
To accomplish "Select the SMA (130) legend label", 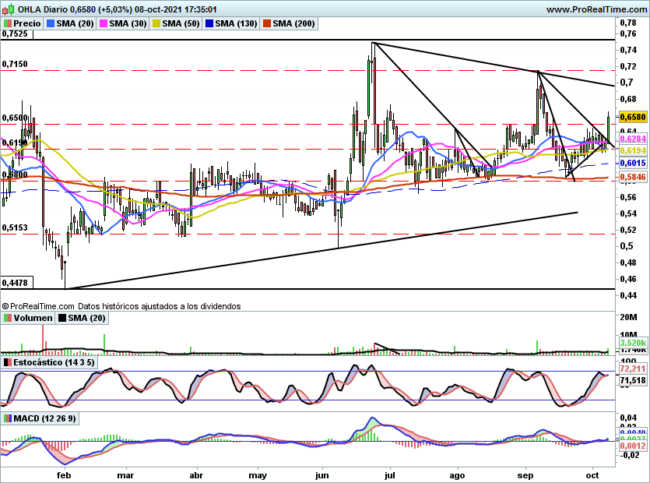I will point(236,24).
